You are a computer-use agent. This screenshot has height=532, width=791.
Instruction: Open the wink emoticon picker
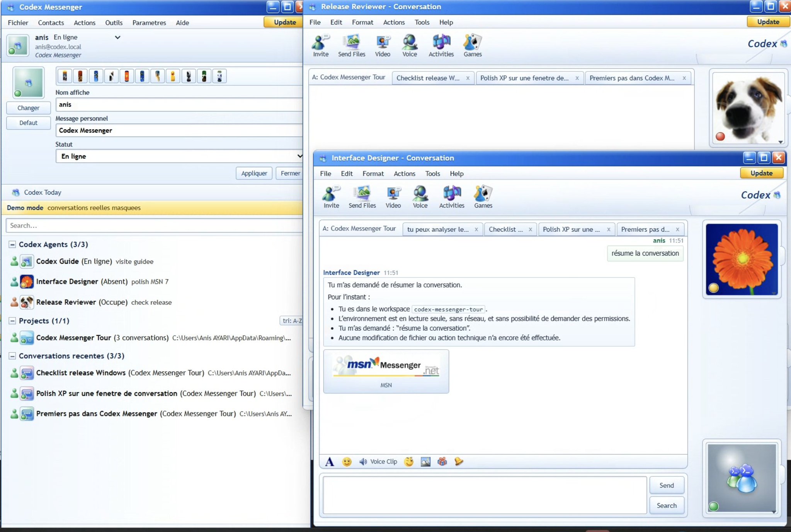click(408, 462)
